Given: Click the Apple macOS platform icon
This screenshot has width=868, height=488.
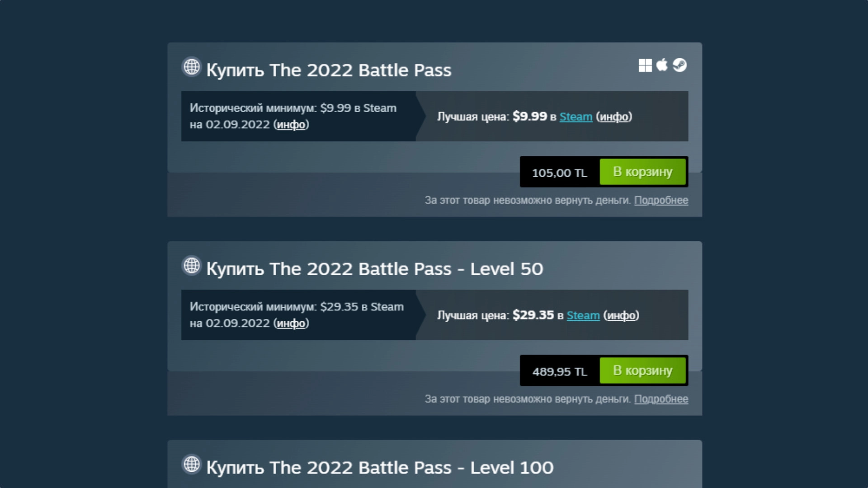Looking at the screenshot, I should pyautogui.click(x=662, y=65).
